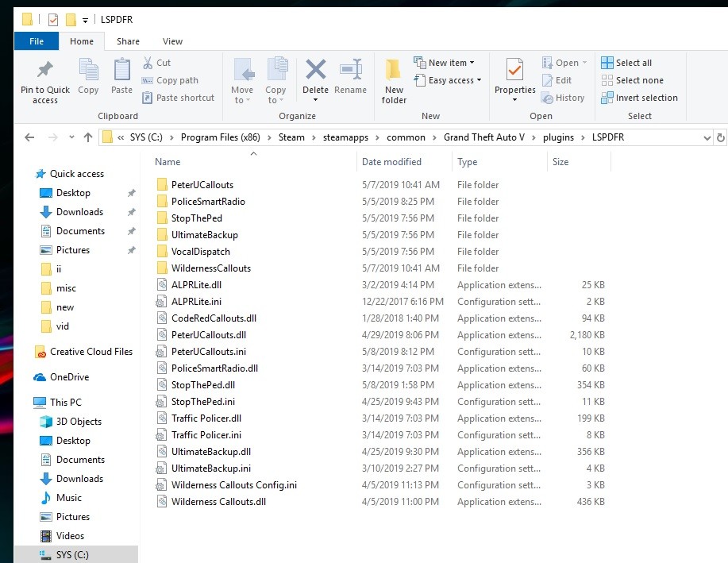The image size is (728, 563).
Task: Click the red Delete X icon
Action: 316,70
